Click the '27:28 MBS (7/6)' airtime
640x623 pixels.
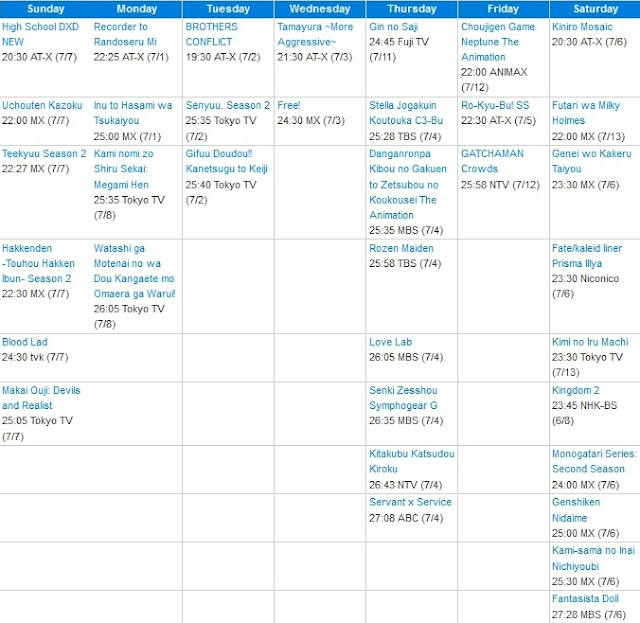tap(588, 615)
